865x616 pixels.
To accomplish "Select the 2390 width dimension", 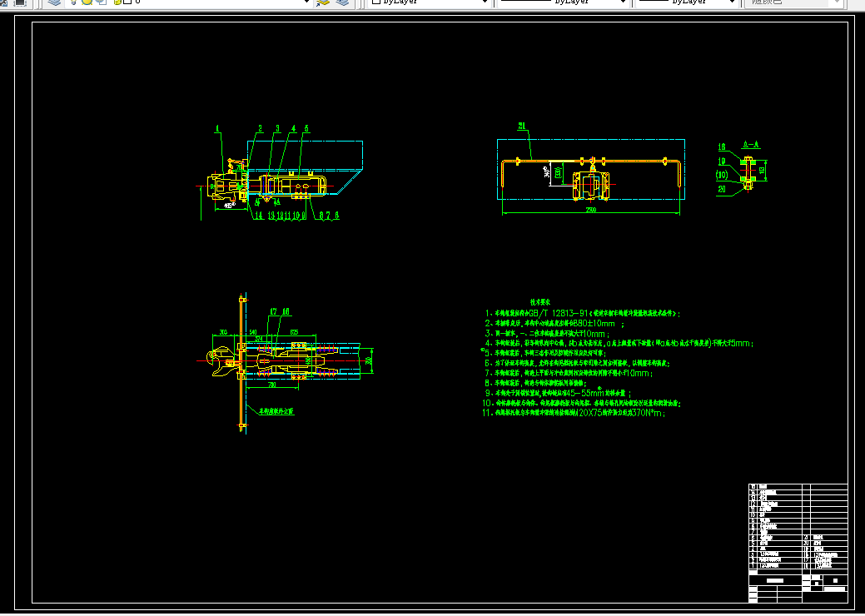I will [x=591, y=210].
